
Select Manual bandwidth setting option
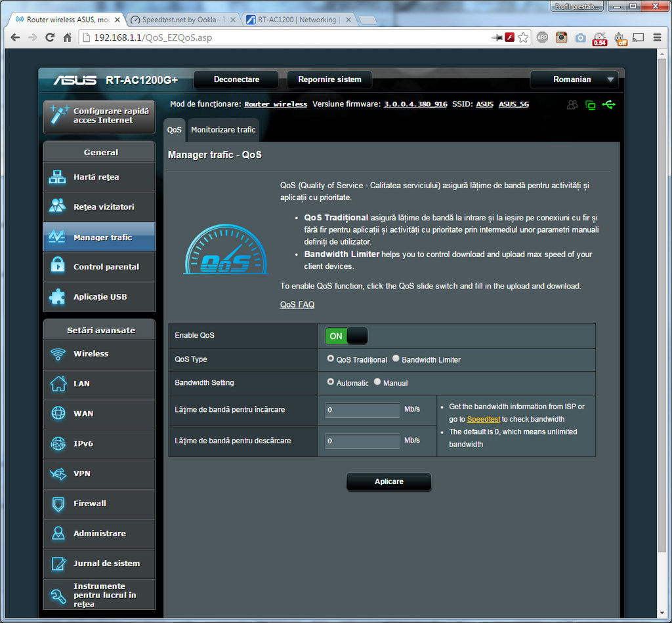377,382
